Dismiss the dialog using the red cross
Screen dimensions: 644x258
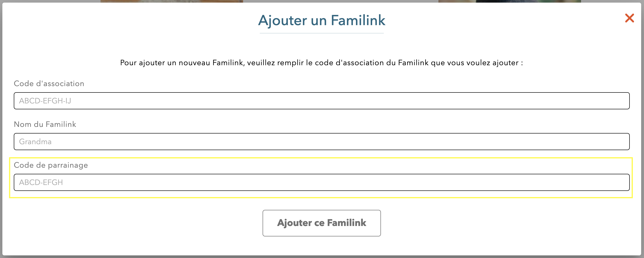[630, 18]
